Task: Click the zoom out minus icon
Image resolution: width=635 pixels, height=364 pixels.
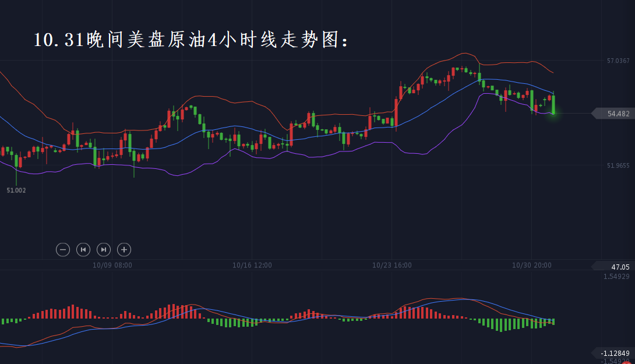Action: [63, 250]
